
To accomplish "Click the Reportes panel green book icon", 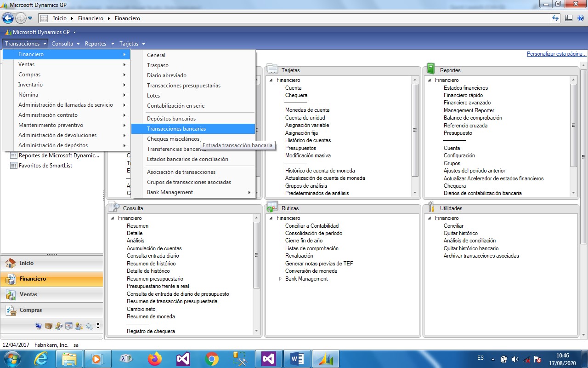I will [431, 69].
